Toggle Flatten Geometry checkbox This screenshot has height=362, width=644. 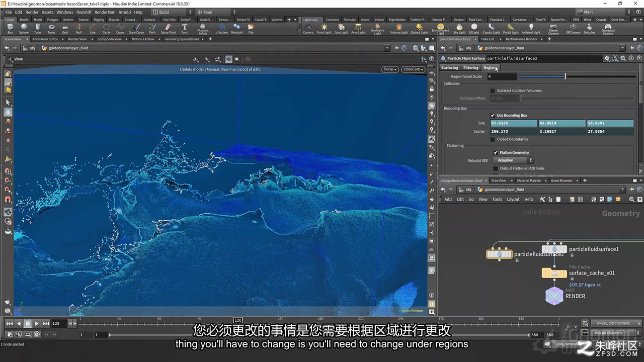point(496,152)
